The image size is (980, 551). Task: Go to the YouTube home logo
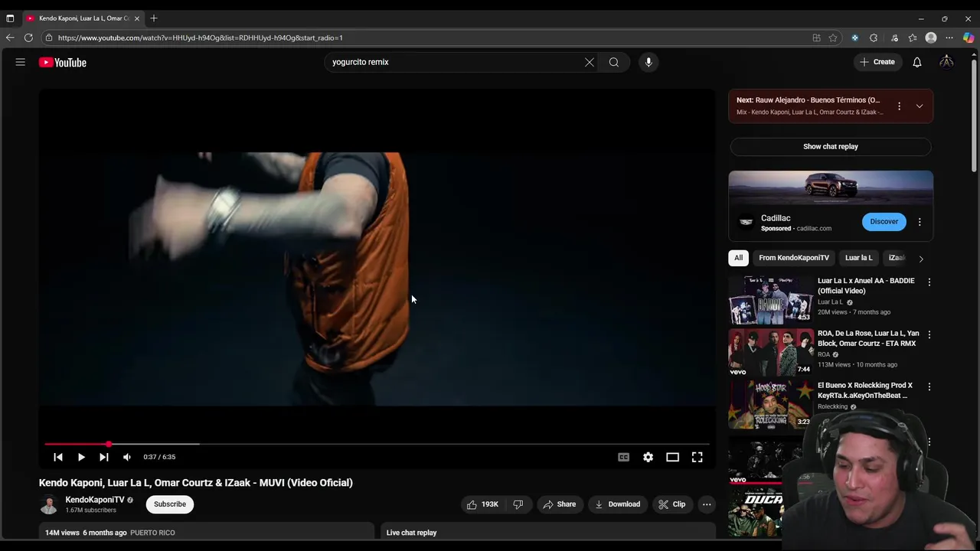point(63,63)
